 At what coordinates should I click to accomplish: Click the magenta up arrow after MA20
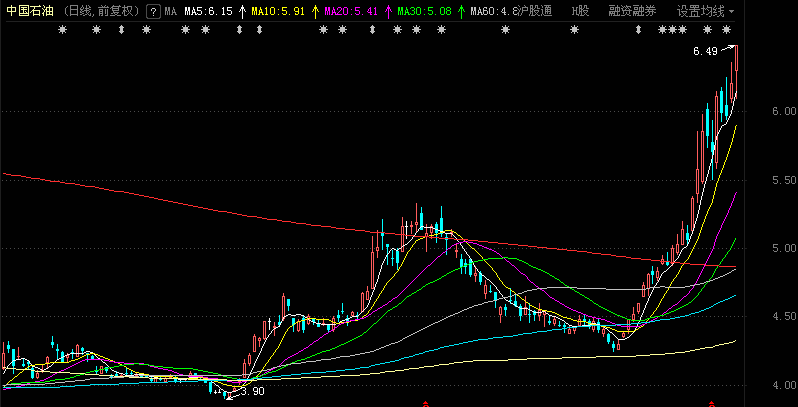388,11
